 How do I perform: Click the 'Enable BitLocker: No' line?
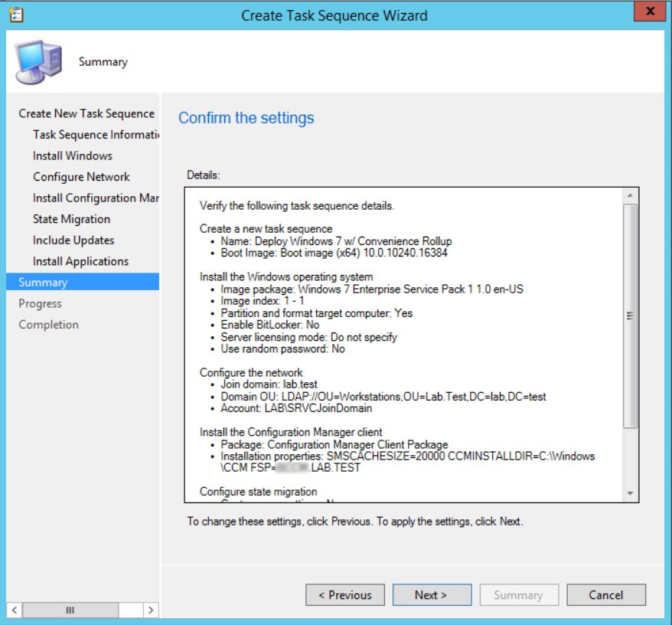pos(270,326)
